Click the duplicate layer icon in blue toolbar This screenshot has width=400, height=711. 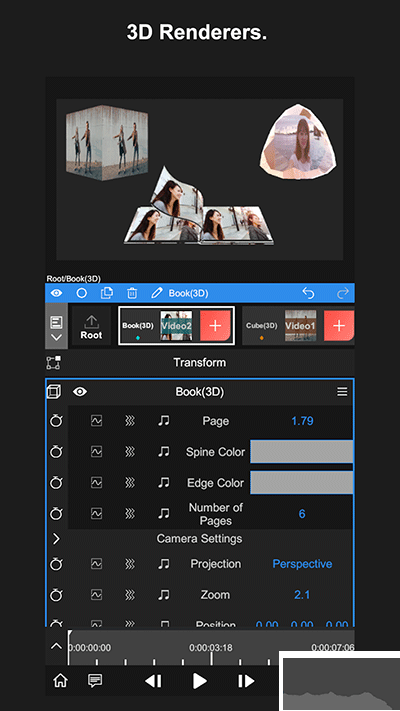[x=107, y=293]
